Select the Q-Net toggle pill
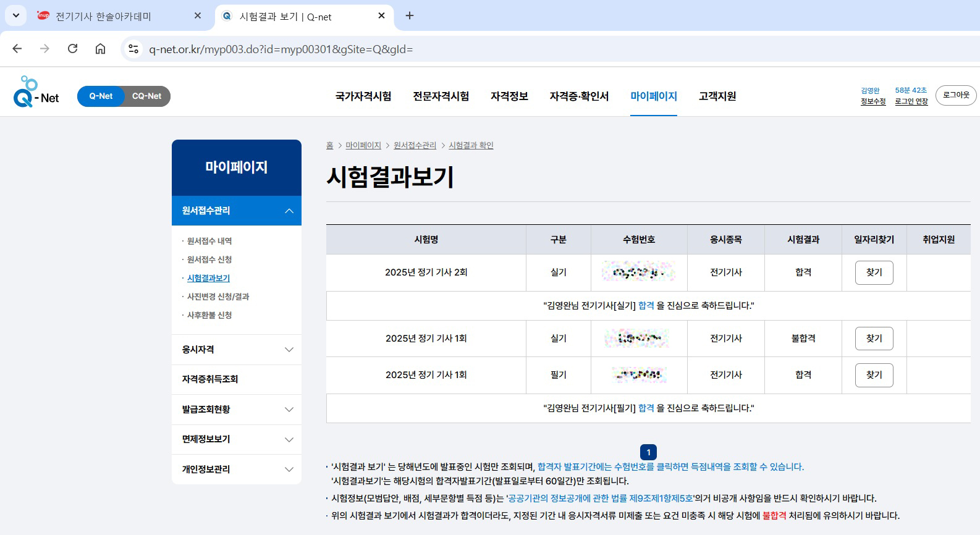 click(101, 96)
